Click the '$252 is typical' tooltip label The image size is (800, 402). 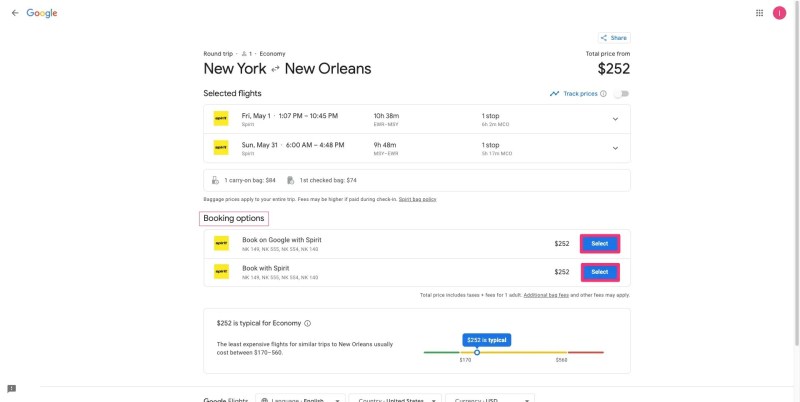[x=487, y=340]
